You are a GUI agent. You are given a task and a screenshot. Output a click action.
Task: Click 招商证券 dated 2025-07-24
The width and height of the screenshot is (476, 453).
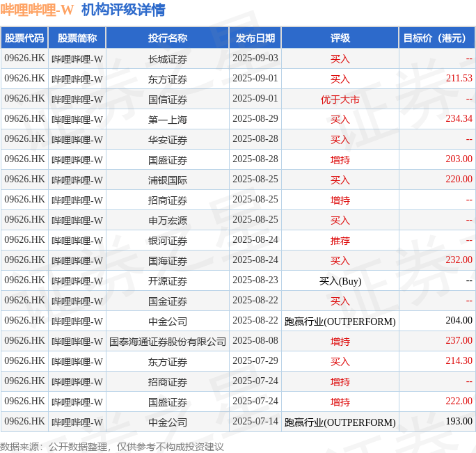tap(168, 382)
